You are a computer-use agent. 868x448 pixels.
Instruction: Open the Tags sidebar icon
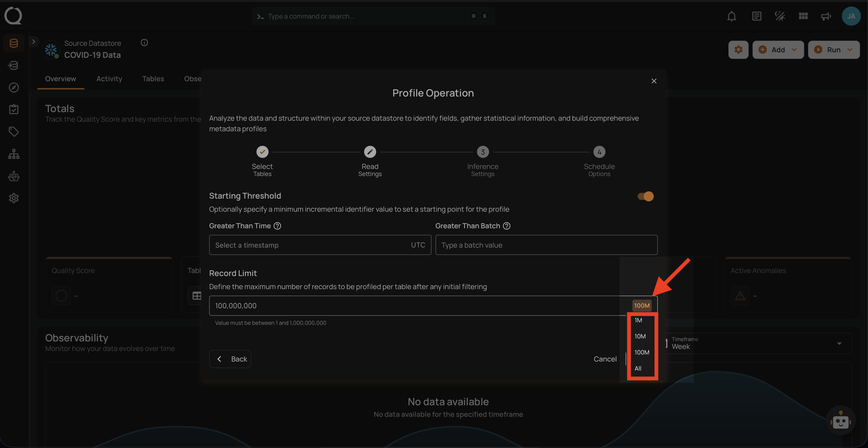14,132
